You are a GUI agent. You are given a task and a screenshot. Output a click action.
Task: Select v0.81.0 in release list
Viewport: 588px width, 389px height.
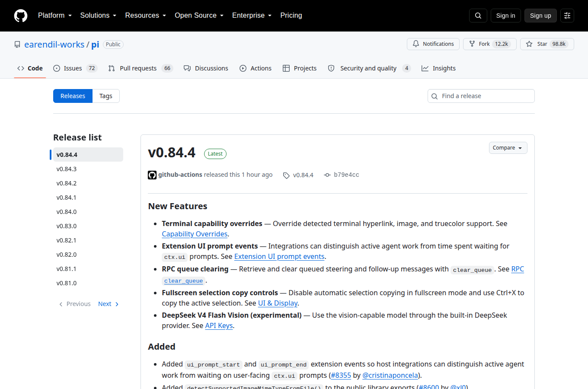88,283
